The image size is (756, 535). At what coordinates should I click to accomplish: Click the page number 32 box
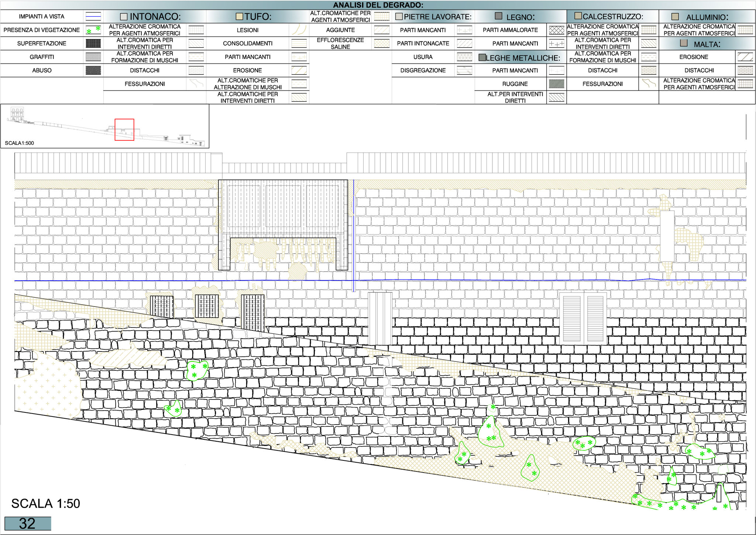pyautogui.click(x=28, y=524)
